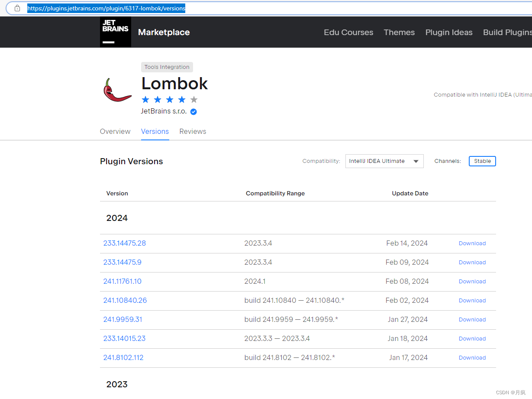Screen dimensions: 532x399
Task: Open version 241.11761.10
Action: [x=123, y=282]
